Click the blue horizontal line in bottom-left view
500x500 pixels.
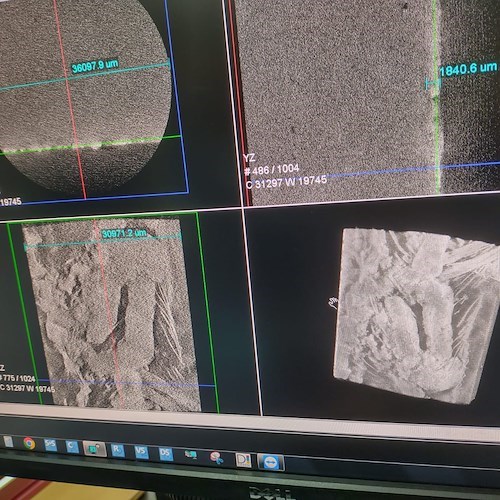pos(127,383)
